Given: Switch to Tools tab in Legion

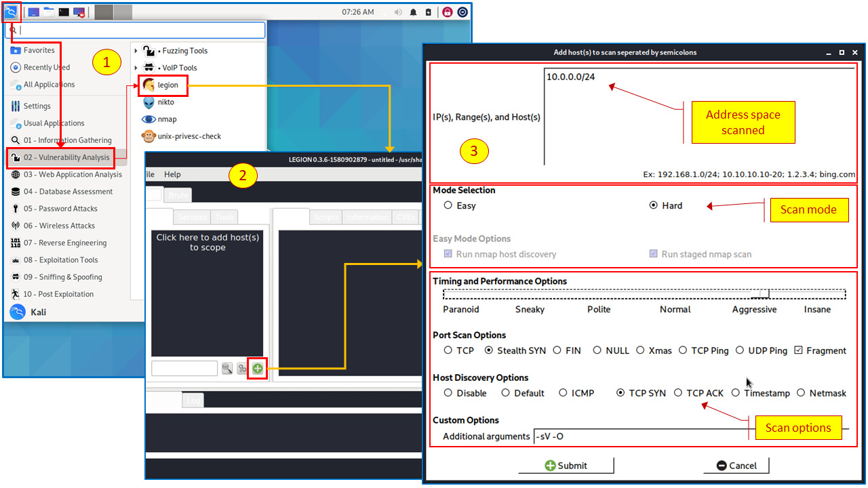Looking at the screenshot, I should [225, 217].
